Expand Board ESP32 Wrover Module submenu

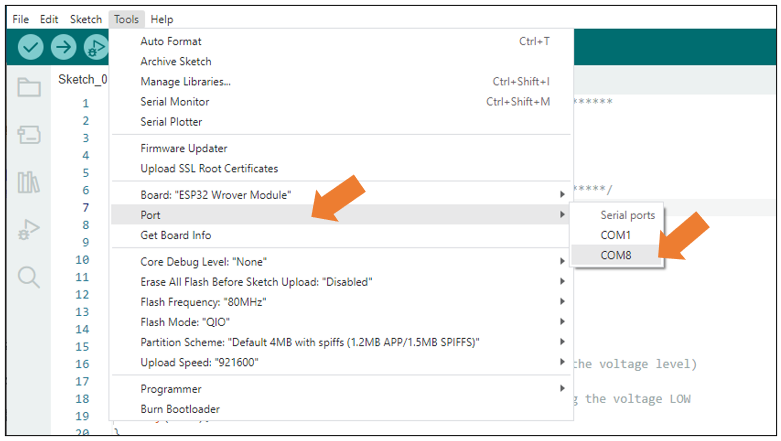click(x=342, y=195)
